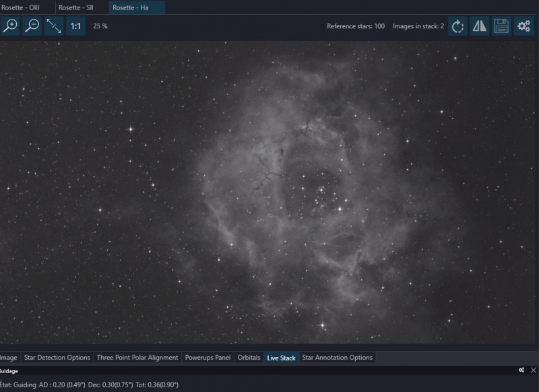
Task: Click the Dec: 0.30(0.75") guiding value
Action: coord(110,385)
